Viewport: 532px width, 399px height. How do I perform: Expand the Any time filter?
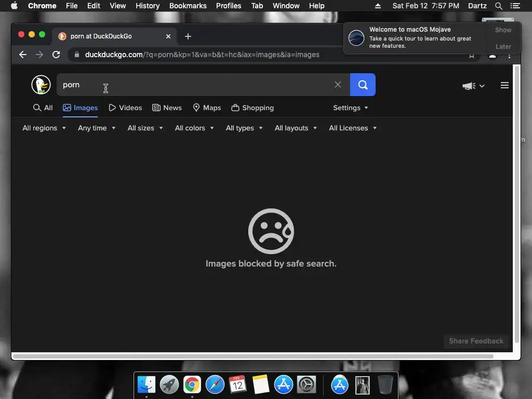96,128
